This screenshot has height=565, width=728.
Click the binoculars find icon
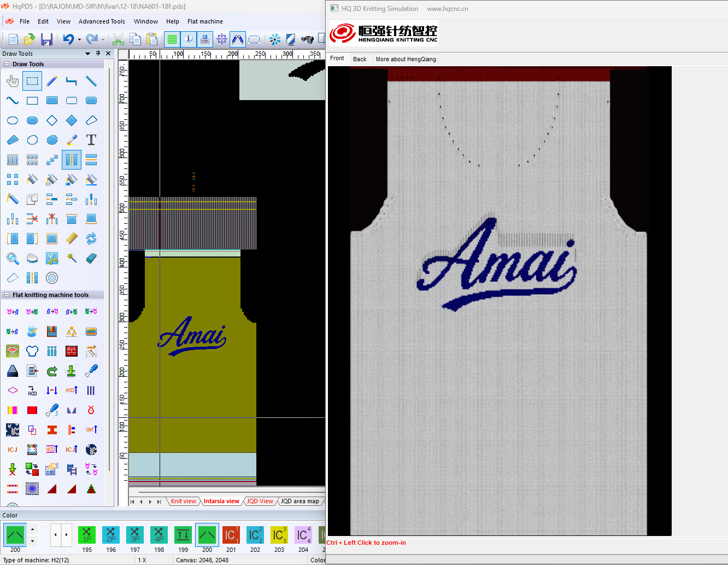click(x=307, y=39)
